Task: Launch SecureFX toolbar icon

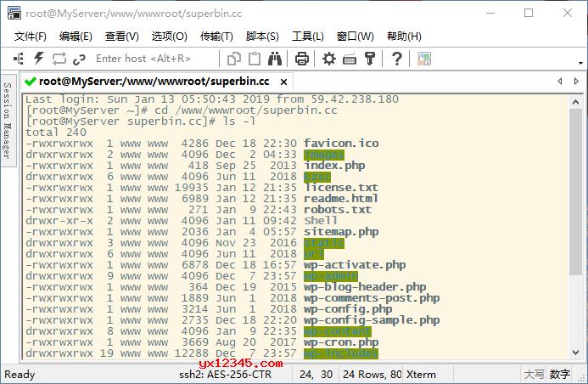Action: 424,59
